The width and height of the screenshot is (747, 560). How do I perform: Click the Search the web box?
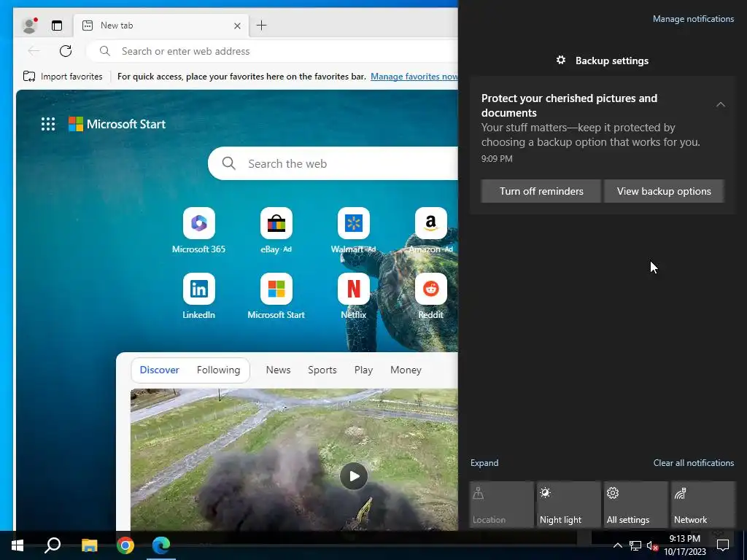coord(333,163)
